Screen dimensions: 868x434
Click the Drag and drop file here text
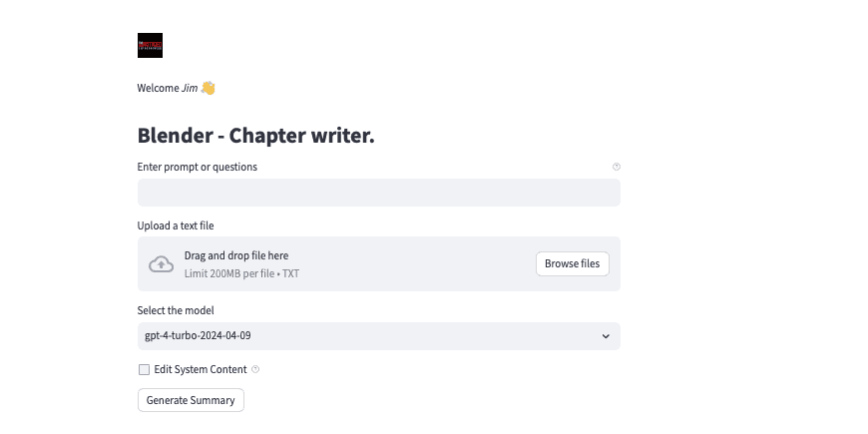(x=236, y=255)
